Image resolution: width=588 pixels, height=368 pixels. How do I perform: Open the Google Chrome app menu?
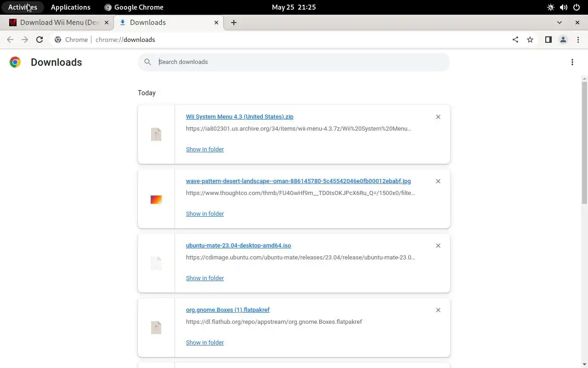pos(134,7)
